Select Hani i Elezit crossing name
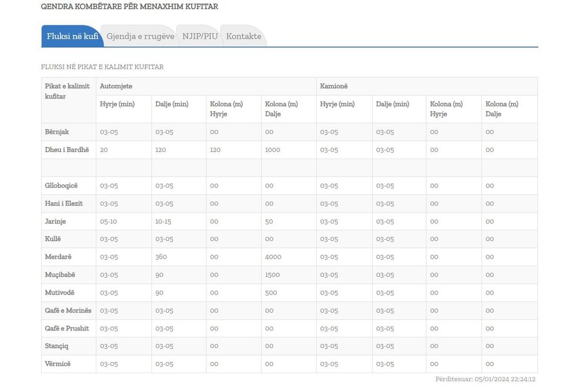 [64, 203]
